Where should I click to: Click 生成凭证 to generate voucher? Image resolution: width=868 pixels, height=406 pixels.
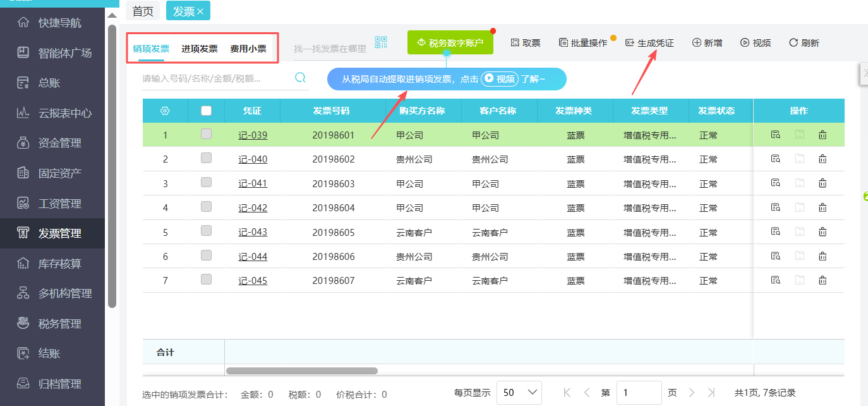[649, 42]
